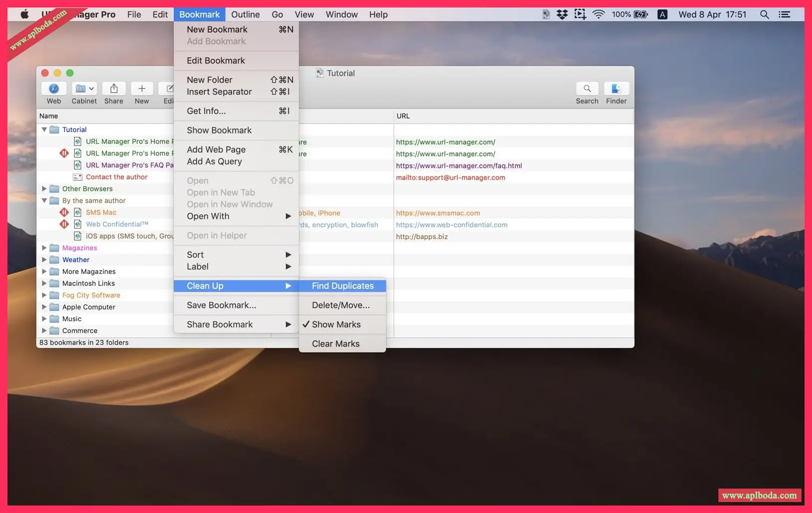812x513 pixels.
Task: Click the http://bapps.biz URL cell
Action: [422, 237]
